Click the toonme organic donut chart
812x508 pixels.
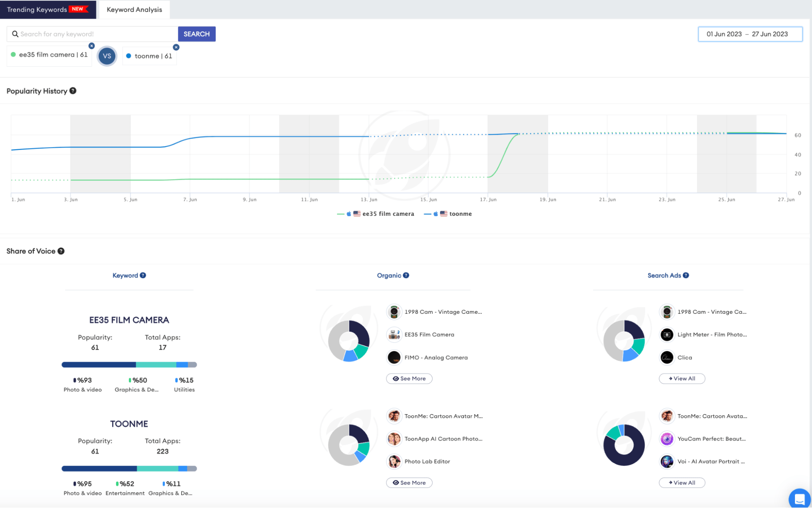[349, 445]
